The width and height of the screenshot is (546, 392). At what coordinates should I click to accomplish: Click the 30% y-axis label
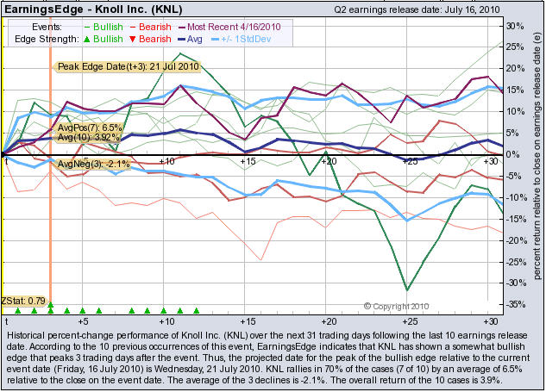pos(515,27)
